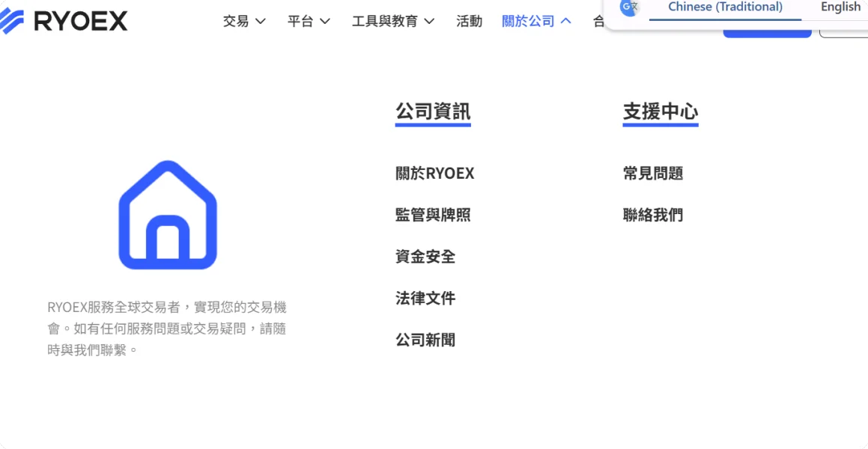Viewport: 868px width, 449px height.
Task: View the 公司新聞 page
Action: pos(425,340)
